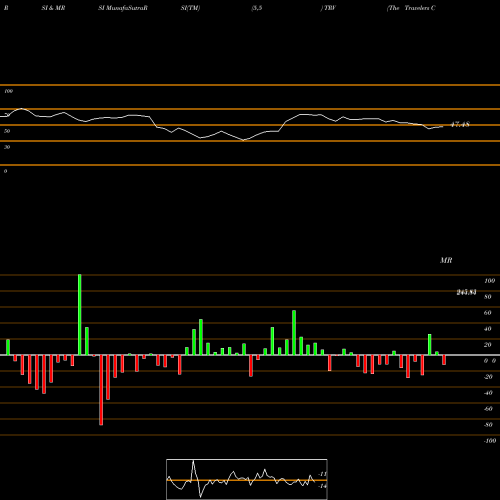The height and width of the screenshot is (500, 500).
Task: Click the 0 level label in the RSI panel
Action: coord(5,171)
